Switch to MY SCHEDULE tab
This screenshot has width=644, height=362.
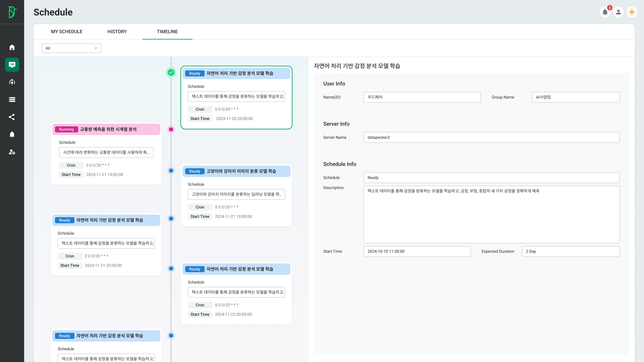(x=67, y=32)
